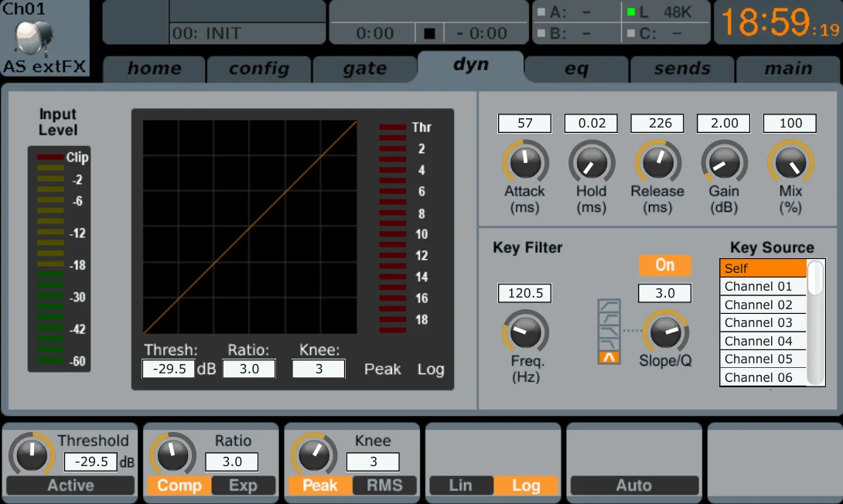The width and height of the screenshot is (843, 504).
Task: Click the Key Source list scrollbar
Action: 816,322
